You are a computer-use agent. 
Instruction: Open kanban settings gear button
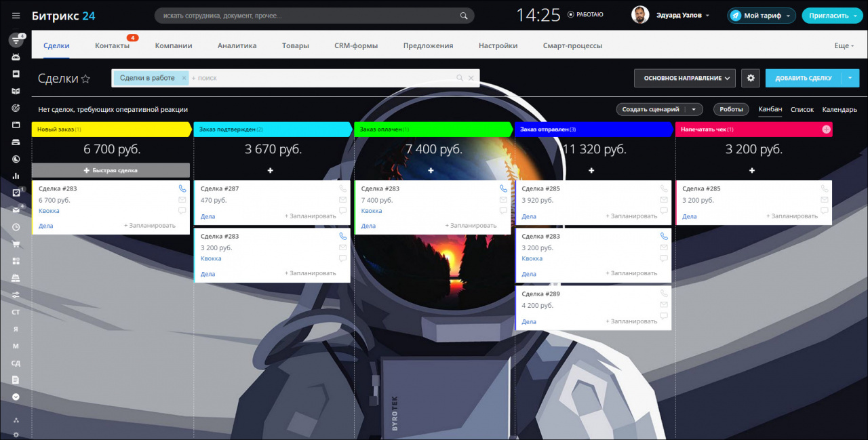point(751,78)
